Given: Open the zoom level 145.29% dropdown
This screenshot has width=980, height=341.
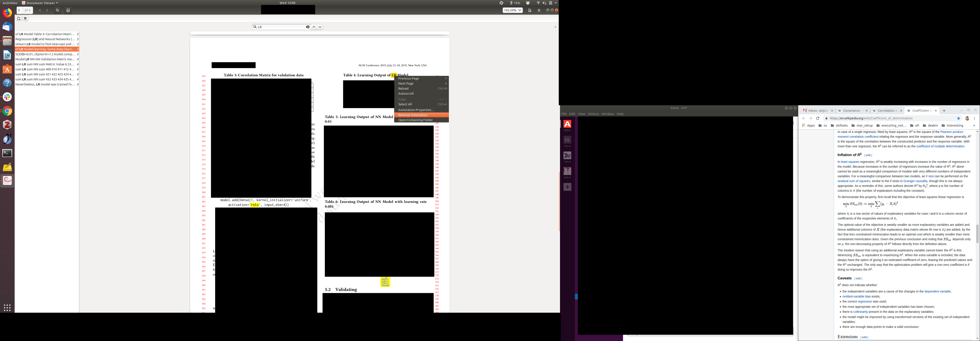Looking at the screenshot, I should [x=512, y=10].
